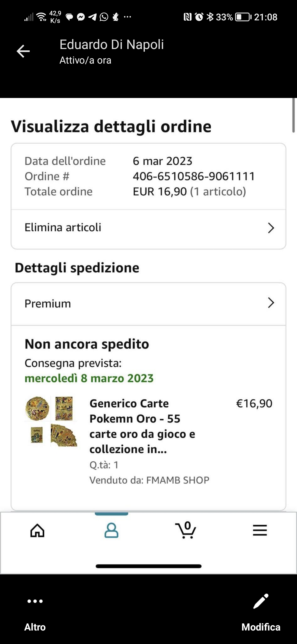Open the home tab icon
This screenshot has width=297, height=644.
click(37, 530)
